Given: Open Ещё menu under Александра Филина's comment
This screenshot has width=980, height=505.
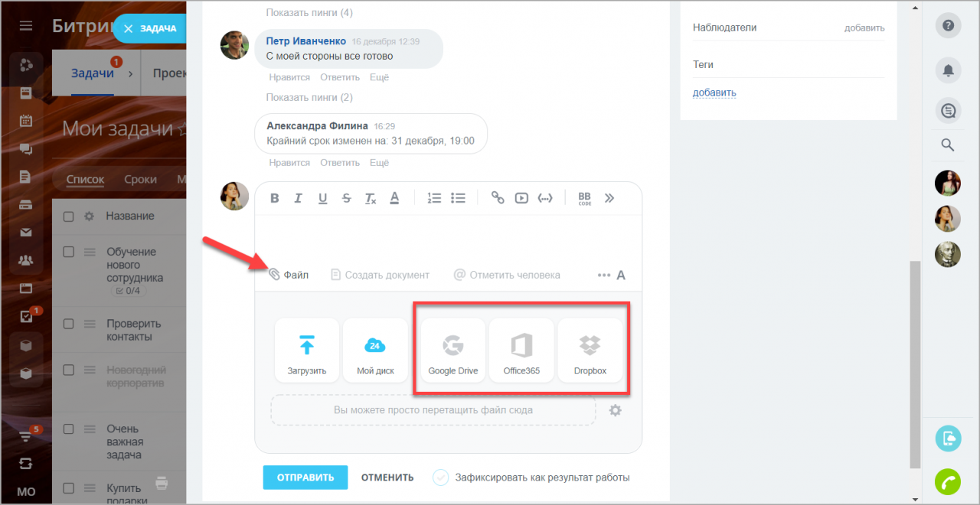Looking at the screenshot, I should pyautogui.click(x=379, y=162).
